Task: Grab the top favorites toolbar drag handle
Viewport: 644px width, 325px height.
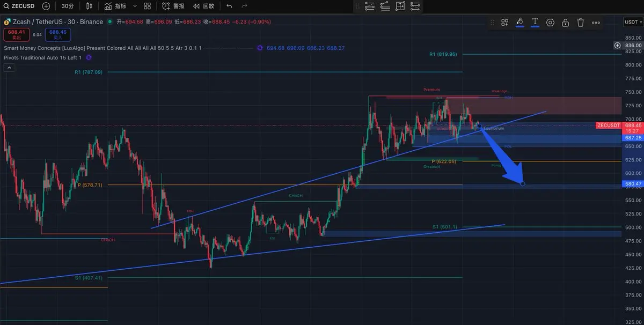Action: click(357, 6)
